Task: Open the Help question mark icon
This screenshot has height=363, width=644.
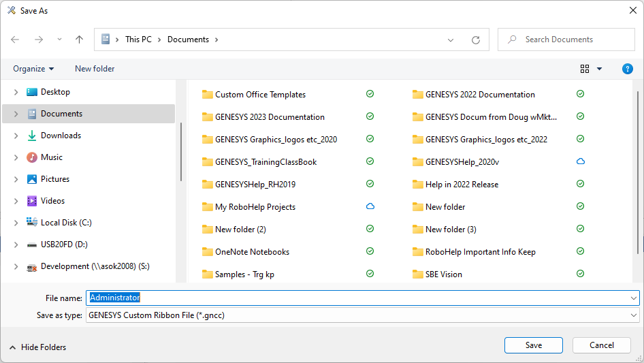Action: click(x=628, y=69)
